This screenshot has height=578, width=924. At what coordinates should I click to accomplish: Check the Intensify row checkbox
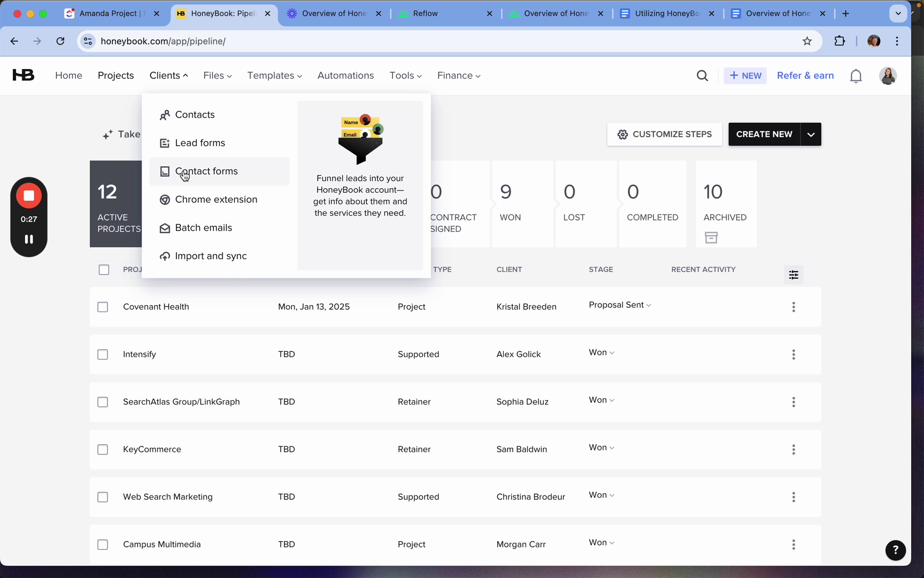click(x=103, y=355)
